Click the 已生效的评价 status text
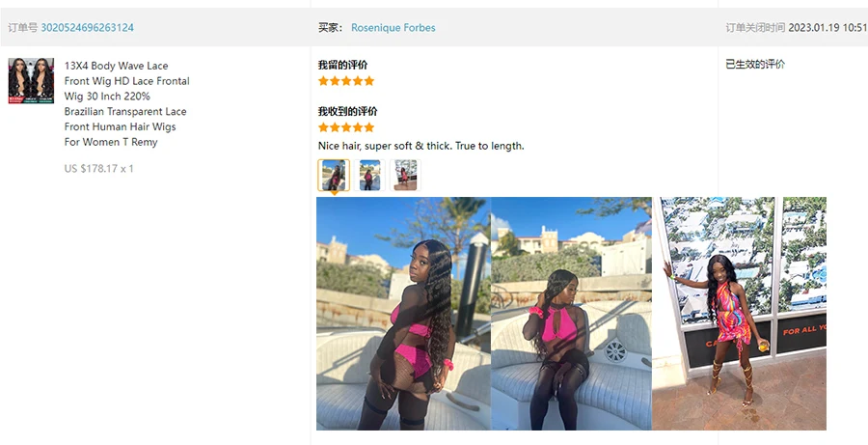The width and height of the screenshot is (868, 445). [x=755, y=65]
